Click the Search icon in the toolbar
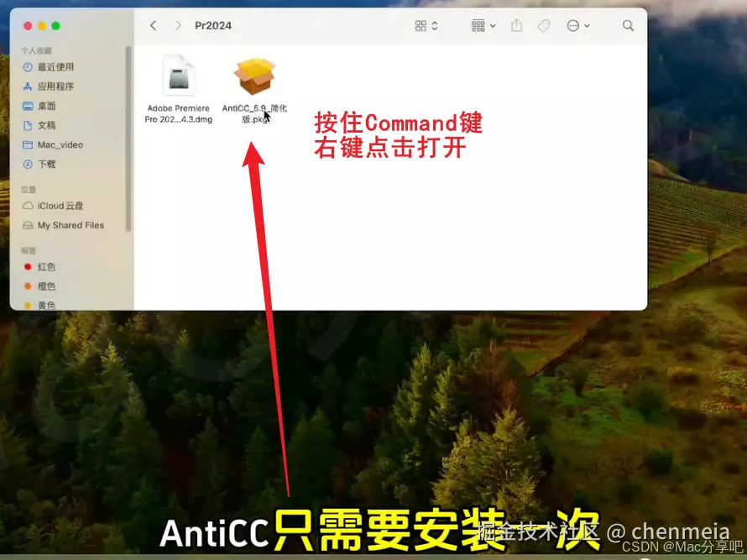The width and height of the screenshot is (747, 560). point(628,26)
